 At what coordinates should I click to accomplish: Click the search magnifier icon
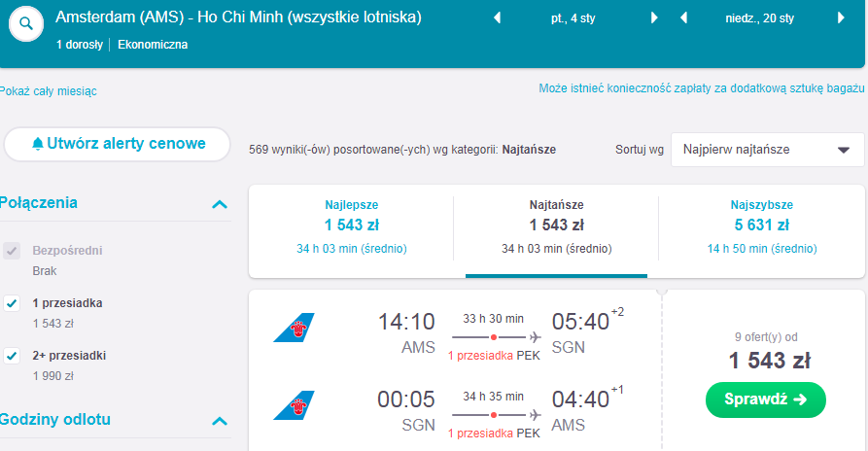click(26, 24)
